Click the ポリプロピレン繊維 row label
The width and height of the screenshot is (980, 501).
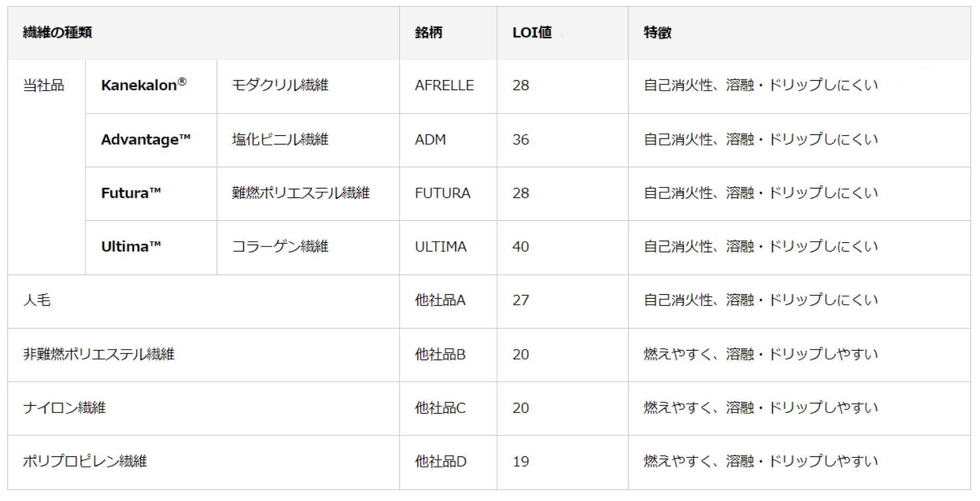[85, 461]
